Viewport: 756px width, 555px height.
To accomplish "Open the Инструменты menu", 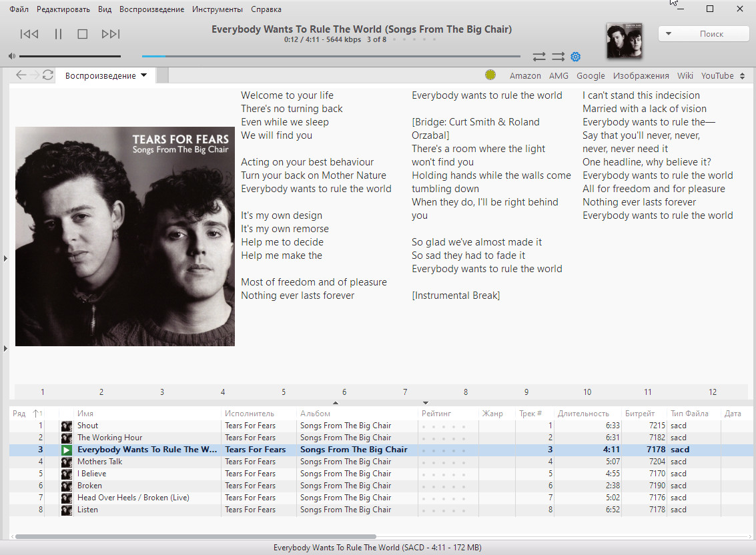I will tap(217, 9).
